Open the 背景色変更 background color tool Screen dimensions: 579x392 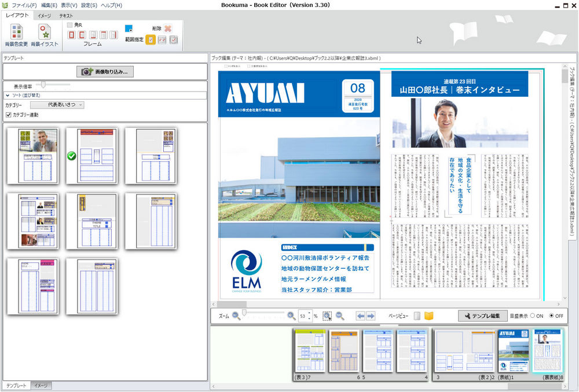pyautogui.click(x=16, y=35)
